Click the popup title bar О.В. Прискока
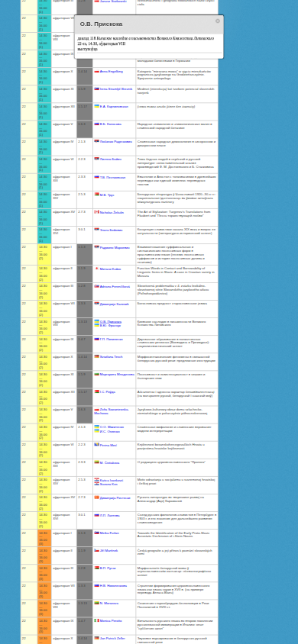The image size is (298, 644). [149, 24]
